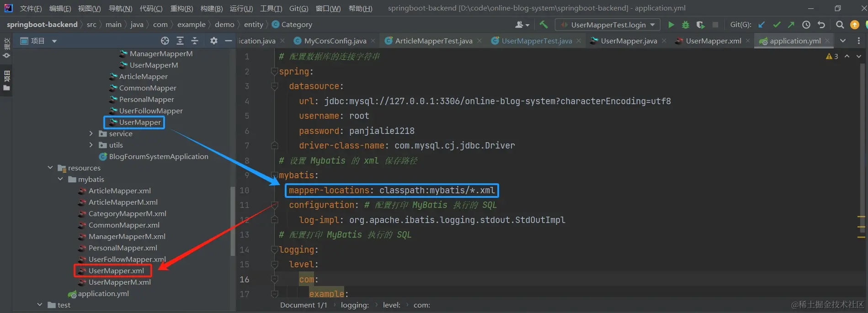Open the 帮助(H) menu
Viewport: 868px width, 313px height.
coord(360,8)
